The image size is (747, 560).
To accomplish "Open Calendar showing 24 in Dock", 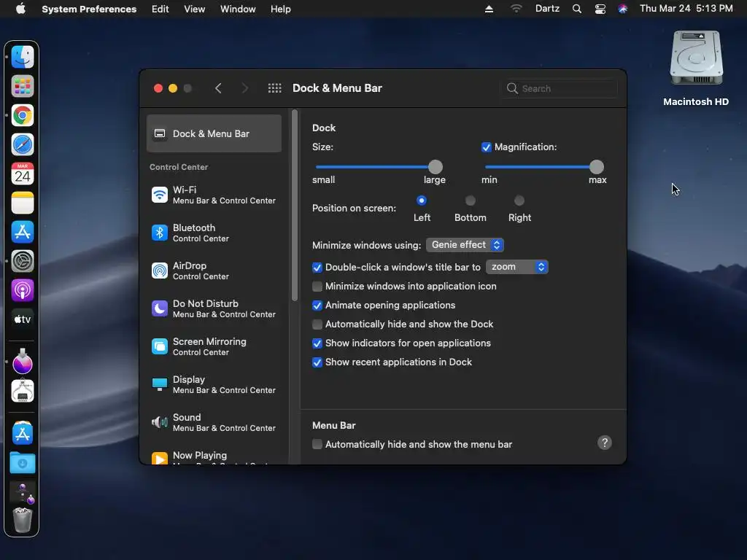I will coord(23,174).
